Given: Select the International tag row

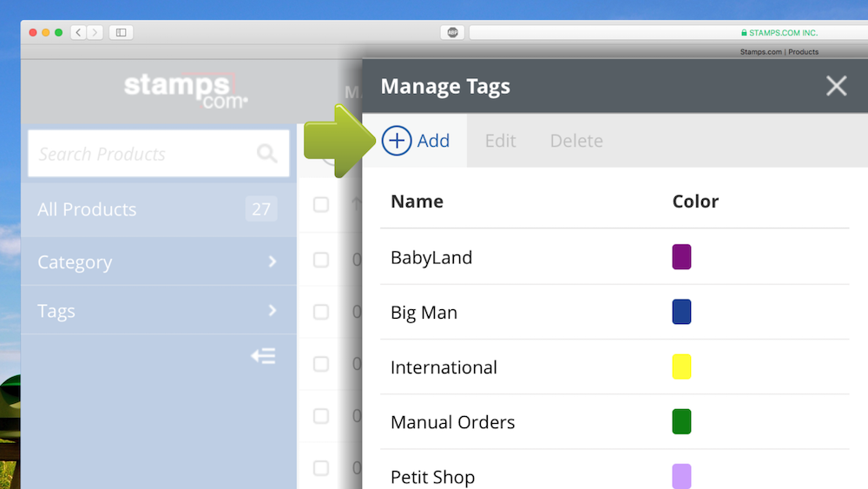Looking at the screenshot, I should 615,367.
